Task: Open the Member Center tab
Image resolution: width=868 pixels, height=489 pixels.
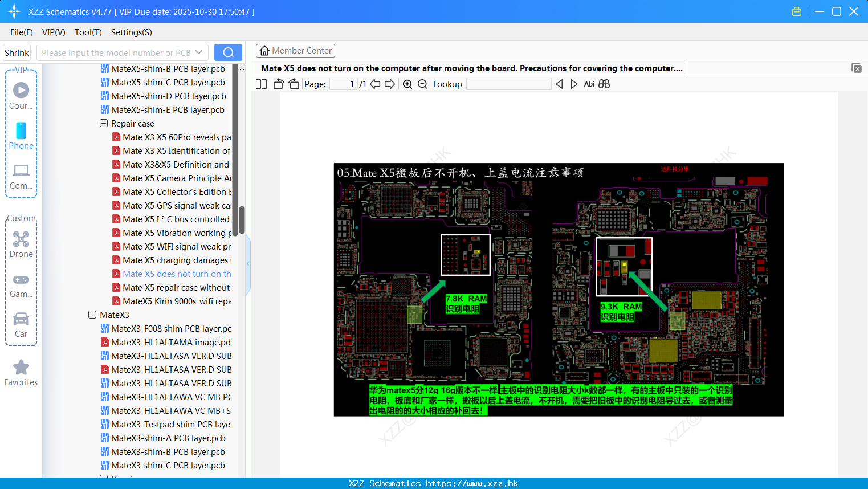Action: (x=295, y=51)
